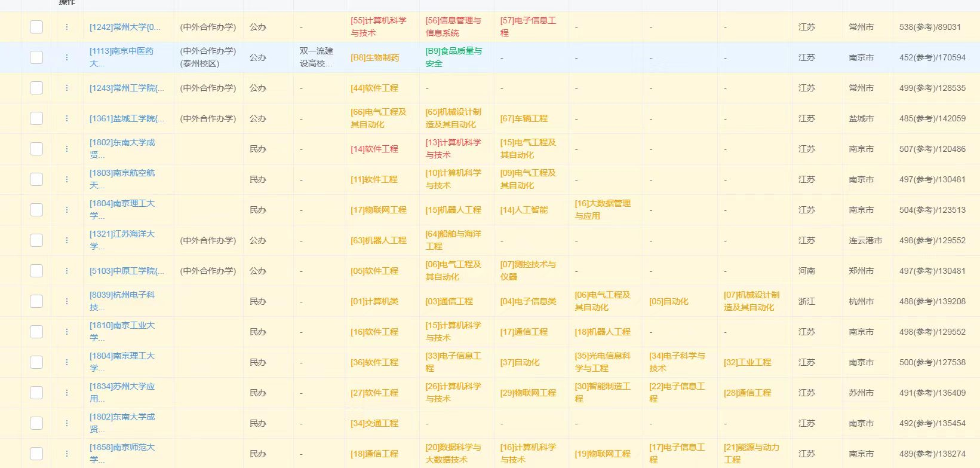The width and height of the screenshot is (980, 468).
Task: Click the [64]船舶与海洋工程 major
Action: (x=453, y=240)
